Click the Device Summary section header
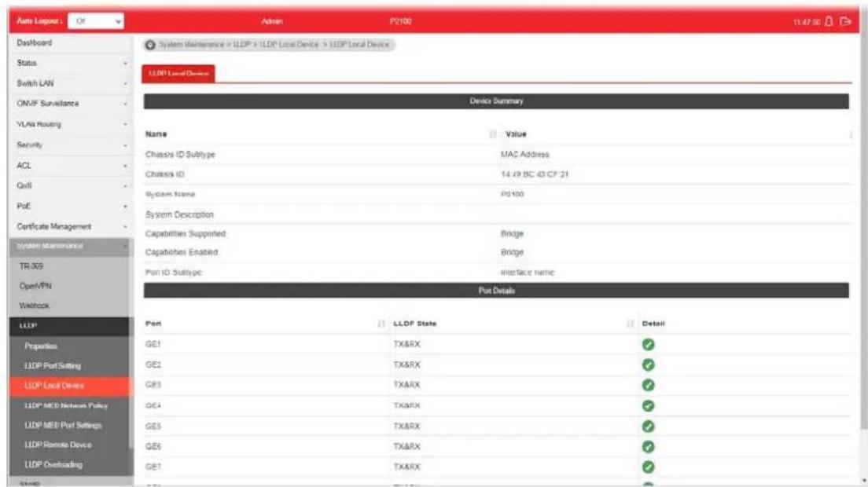The width and height of the screenshot is (868, 487). pyautogui.click(x=496, y=101)
